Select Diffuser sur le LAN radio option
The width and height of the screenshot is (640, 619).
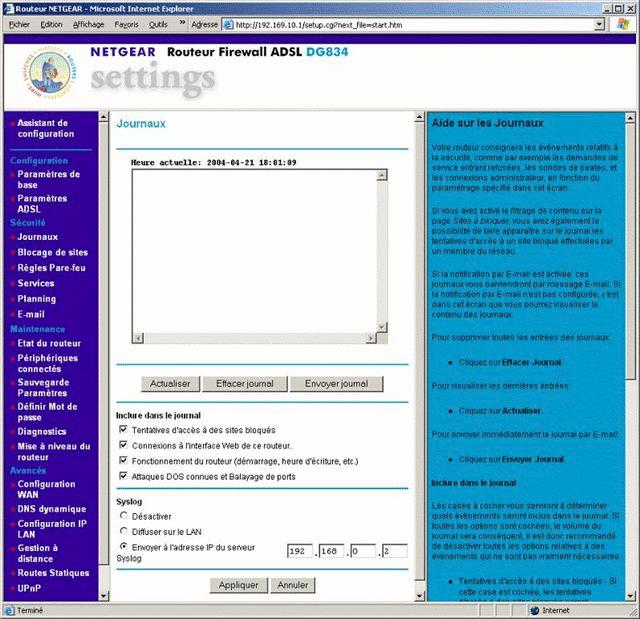(x=123, y=531)
